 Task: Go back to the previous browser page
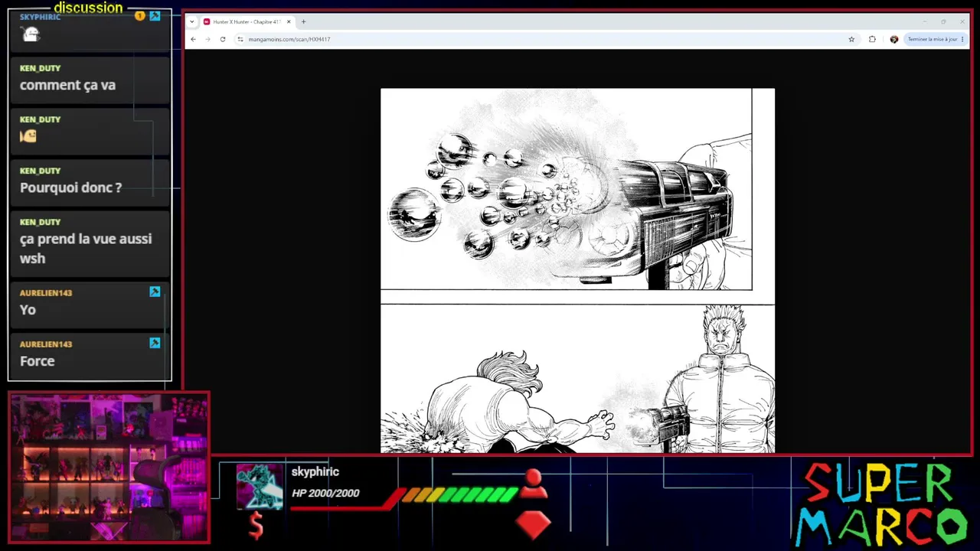click(x=193, y=39)
